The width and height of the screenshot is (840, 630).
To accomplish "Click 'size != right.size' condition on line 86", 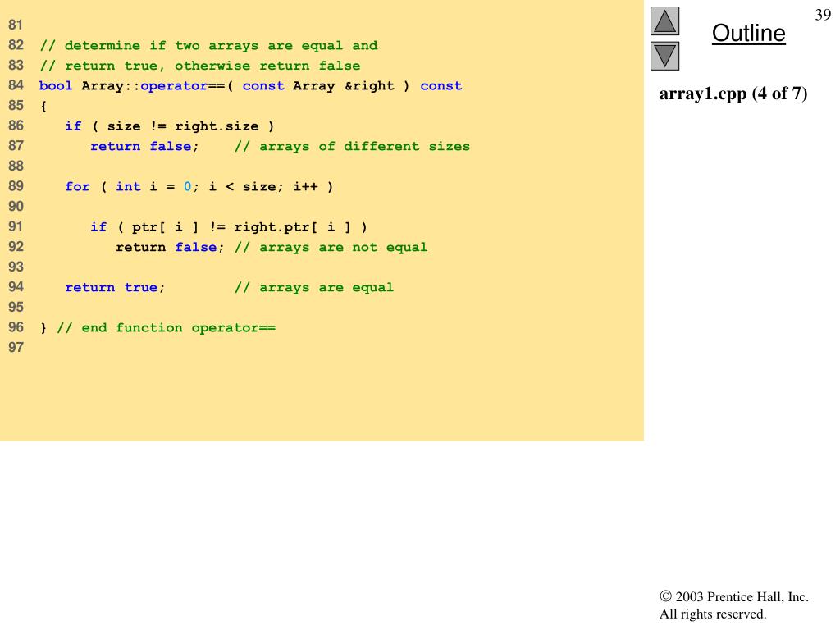I will pyautogui.click(x=183, y=126).
